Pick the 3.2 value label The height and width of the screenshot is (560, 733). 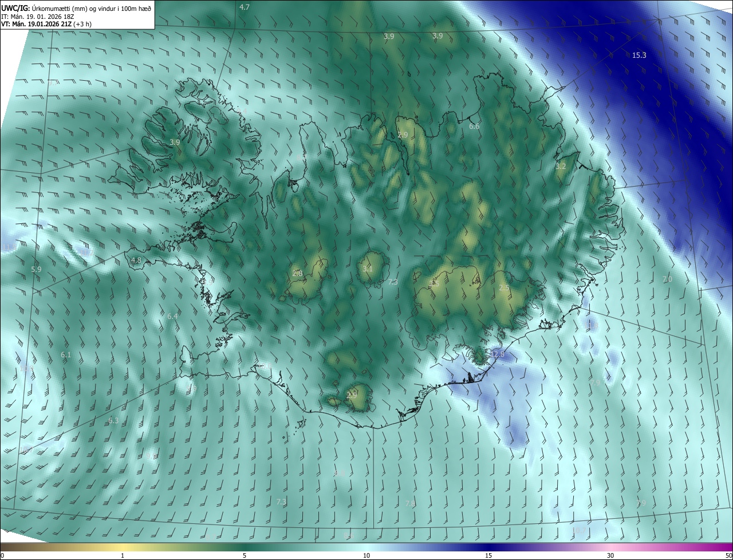(x=561, y=166)
